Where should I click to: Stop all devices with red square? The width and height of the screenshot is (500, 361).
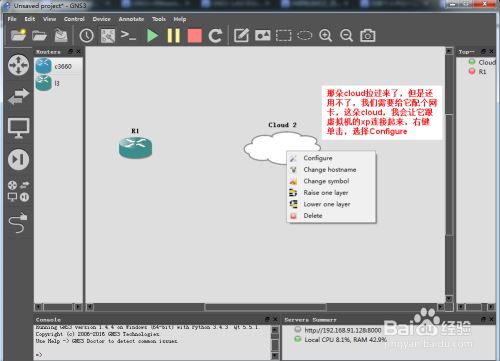pyautogui.click(x=195, y=36)
